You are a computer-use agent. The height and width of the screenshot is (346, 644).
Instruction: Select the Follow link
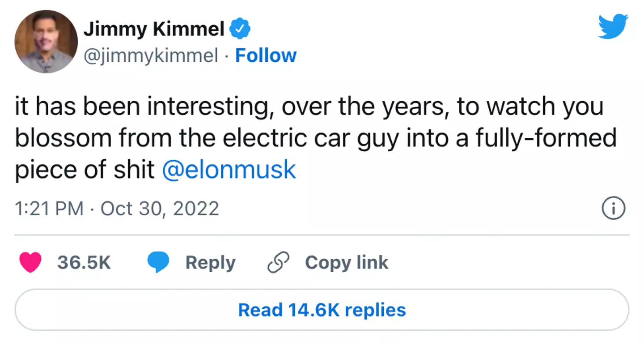pos(266,56)
